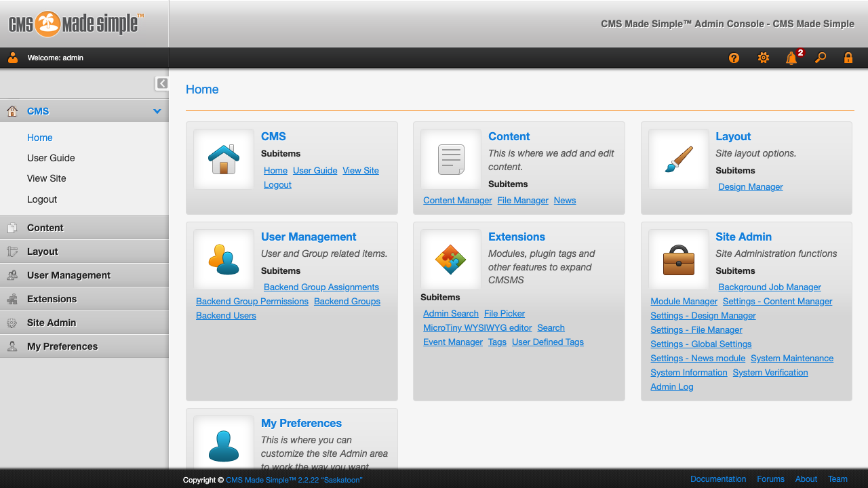
Task: Open the CMS card heading link
Action: [273, 136]
